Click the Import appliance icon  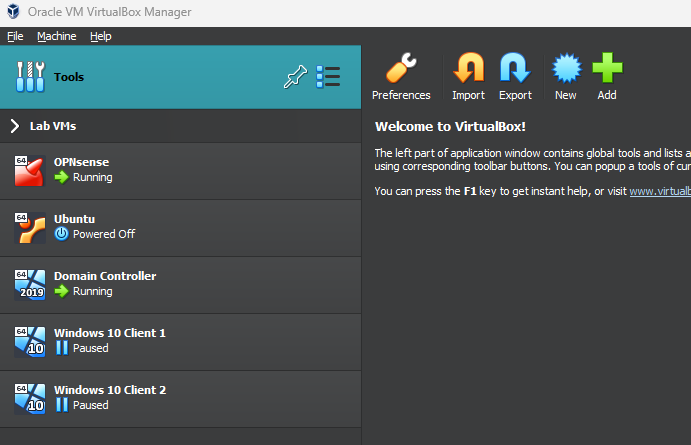click(468, 77)
